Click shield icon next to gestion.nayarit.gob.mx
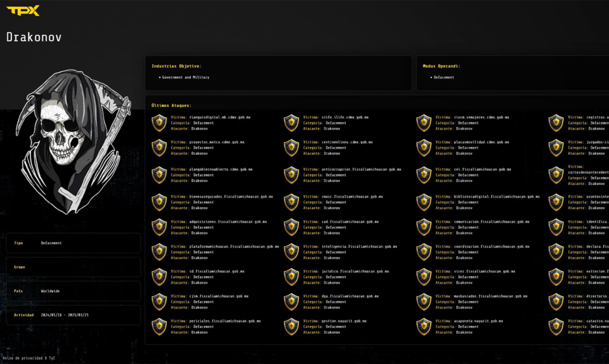This screenshot has height=364, width=609. point(291,327)
